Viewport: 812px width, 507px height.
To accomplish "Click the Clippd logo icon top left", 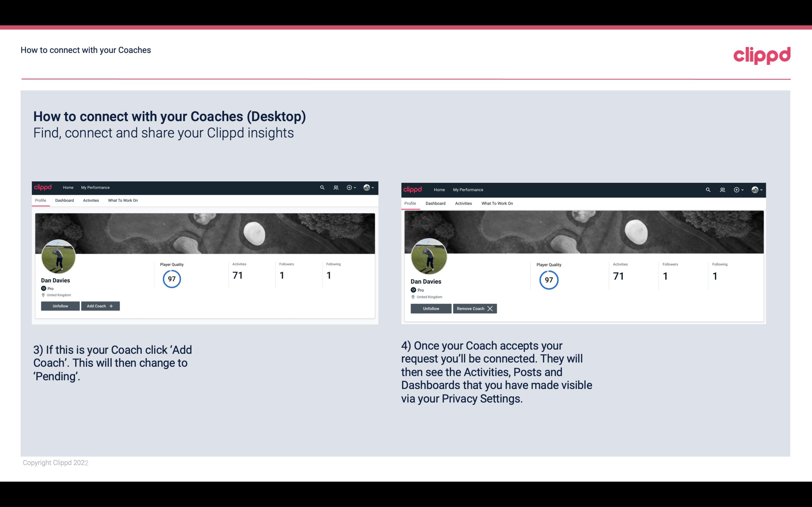I will 44,187.
